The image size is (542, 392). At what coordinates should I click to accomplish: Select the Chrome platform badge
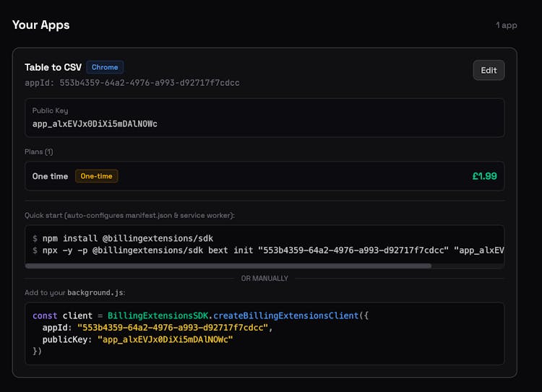point(105,67)
